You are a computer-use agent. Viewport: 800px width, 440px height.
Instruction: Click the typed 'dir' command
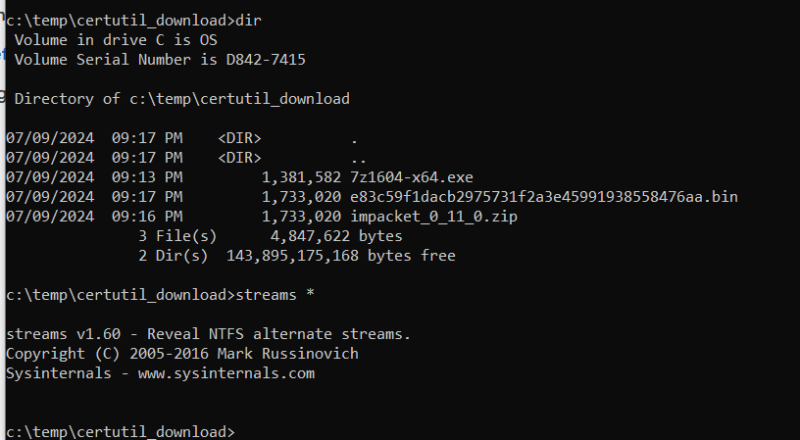(x=251, y=20)
